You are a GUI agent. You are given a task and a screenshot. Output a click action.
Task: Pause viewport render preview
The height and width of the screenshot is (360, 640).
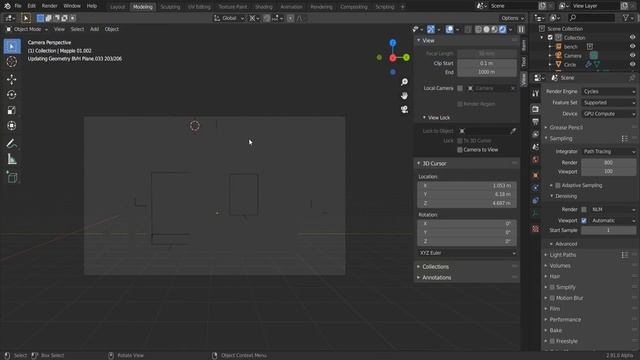pos(521,29)
